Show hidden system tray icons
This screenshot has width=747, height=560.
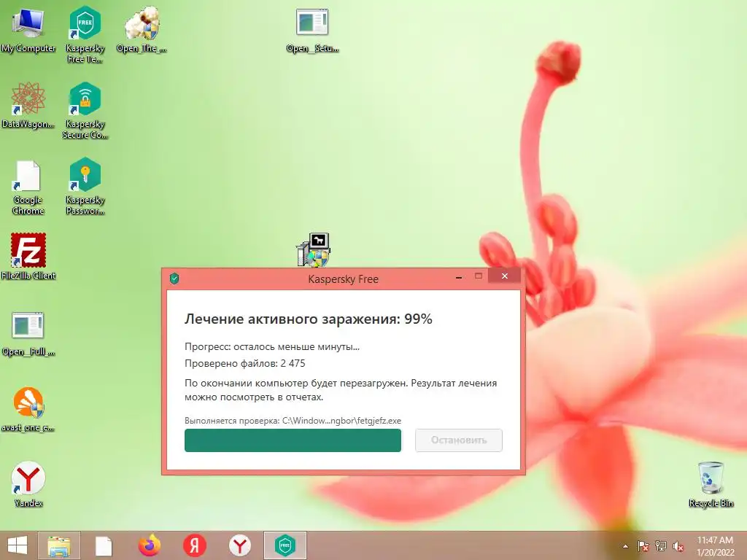[x=625, y=546]
